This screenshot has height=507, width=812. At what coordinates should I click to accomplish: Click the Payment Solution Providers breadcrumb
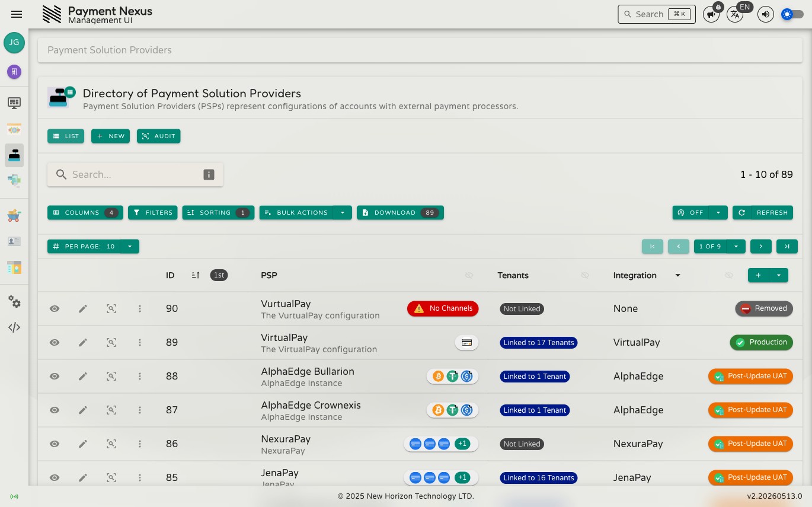110,50
